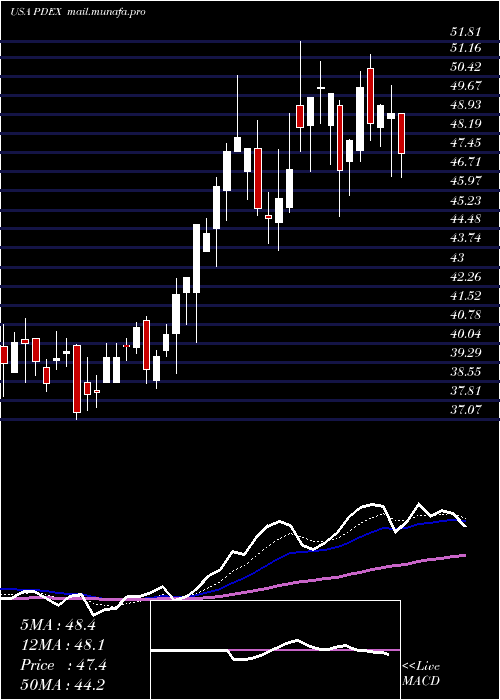
Task: Click the 48.19 price axis label
Action: [x=465, y=124]
